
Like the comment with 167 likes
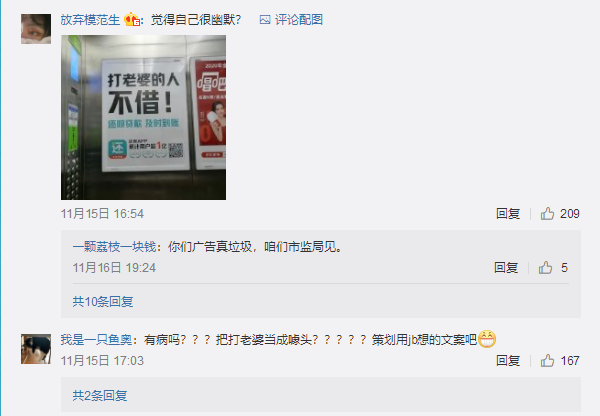tap(547, 361)
